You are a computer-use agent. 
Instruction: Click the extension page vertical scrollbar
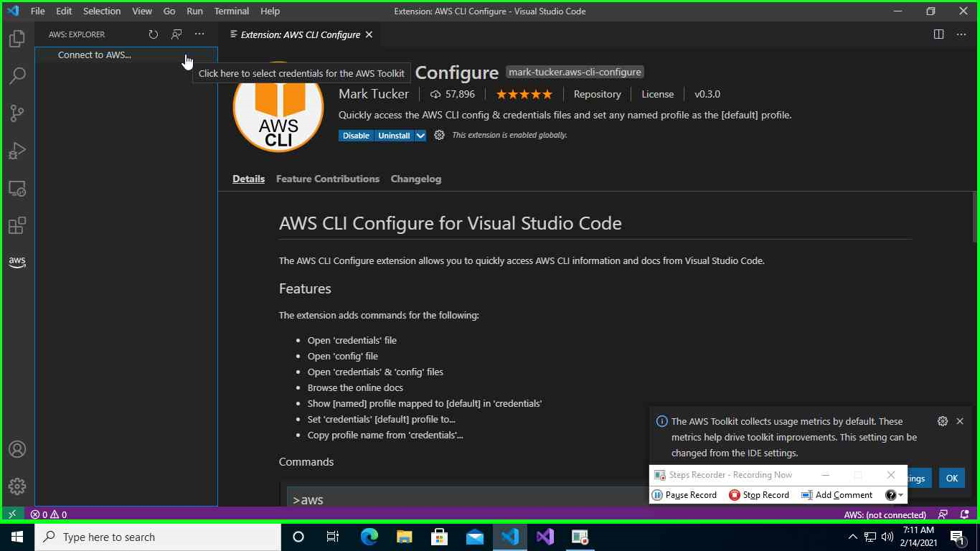[975, 217]
